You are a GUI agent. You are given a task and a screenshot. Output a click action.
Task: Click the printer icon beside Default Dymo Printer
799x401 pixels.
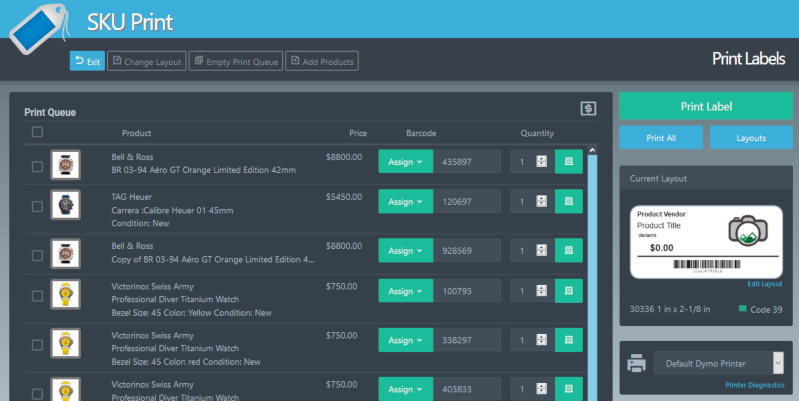pos(636,363)
